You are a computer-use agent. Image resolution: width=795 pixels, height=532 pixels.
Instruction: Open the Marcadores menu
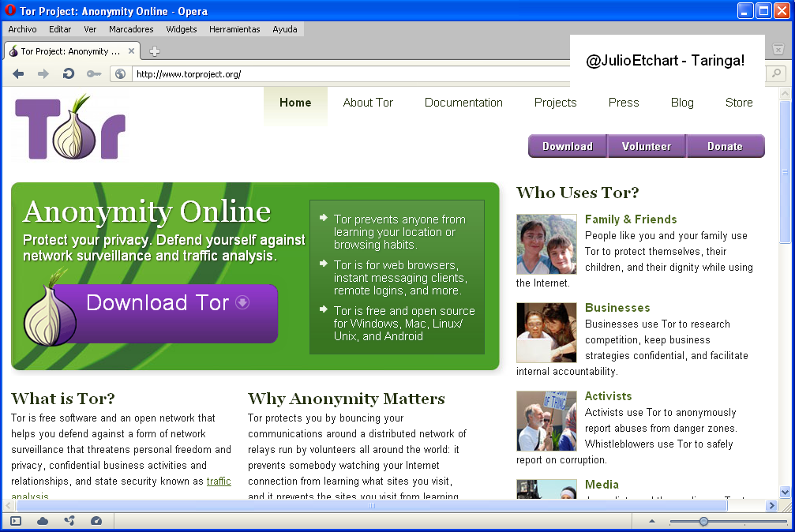pos(131,29)
